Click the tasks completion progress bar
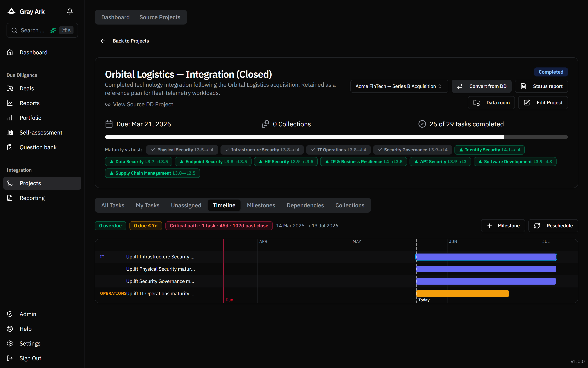This screenshot has width=588, height=368. [336, 137]
